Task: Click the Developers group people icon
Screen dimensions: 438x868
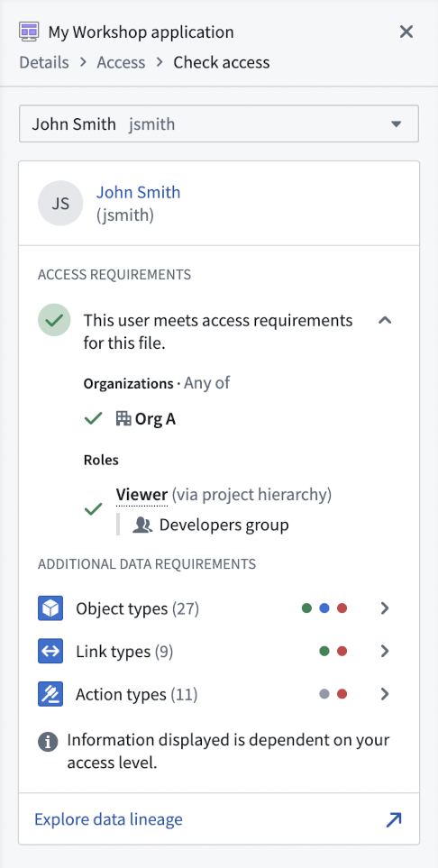Action: pyautogui.click(x=142, y=525)
